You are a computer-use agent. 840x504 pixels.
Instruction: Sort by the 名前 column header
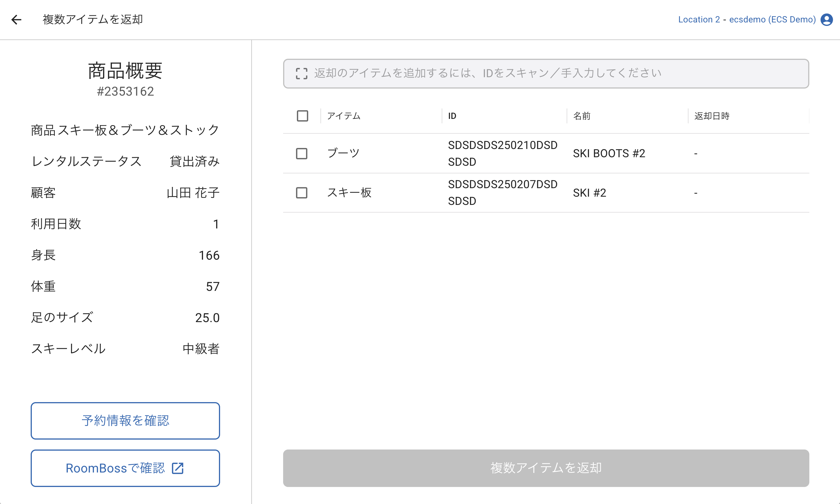click(x=582, y=116)
